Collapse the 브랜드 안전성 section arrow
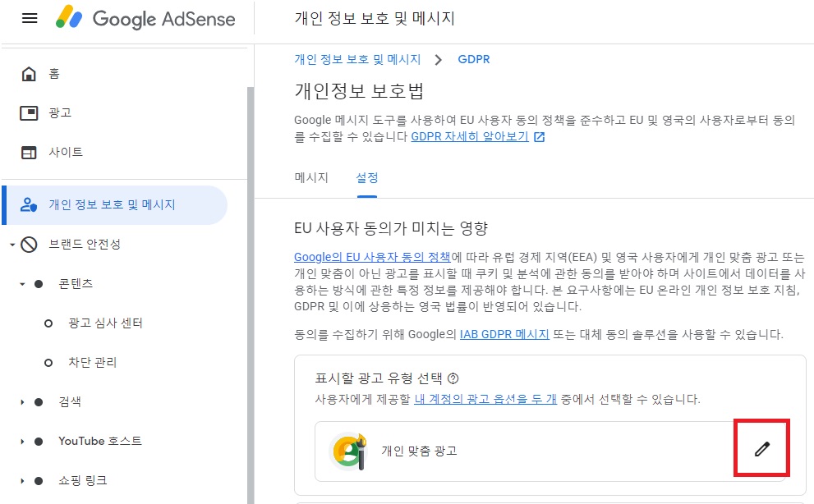 coord(12,245)
